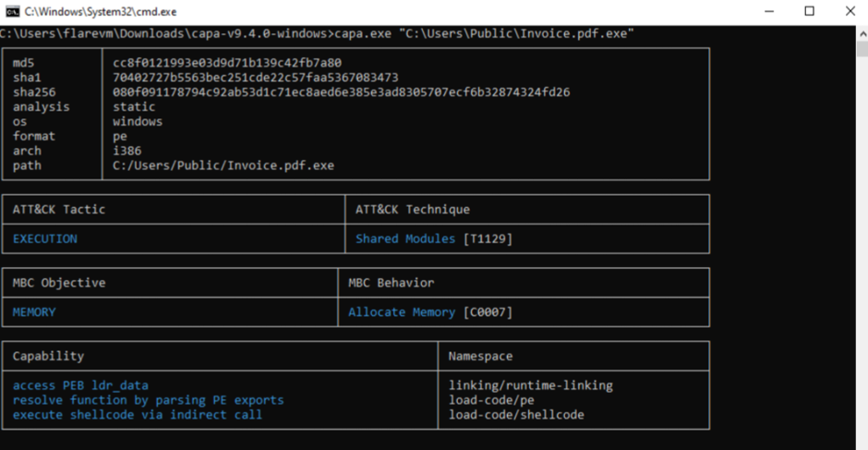
Task: Click the cmd.exe icon in title bar
Action: click(x=12, y=12)
